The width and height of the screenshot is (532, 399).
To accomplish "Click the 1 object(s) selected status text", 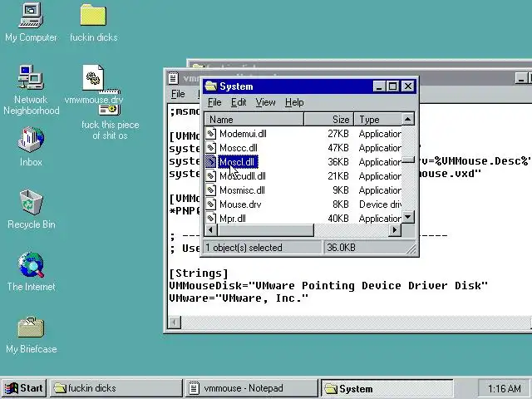I will pos(244,248).
